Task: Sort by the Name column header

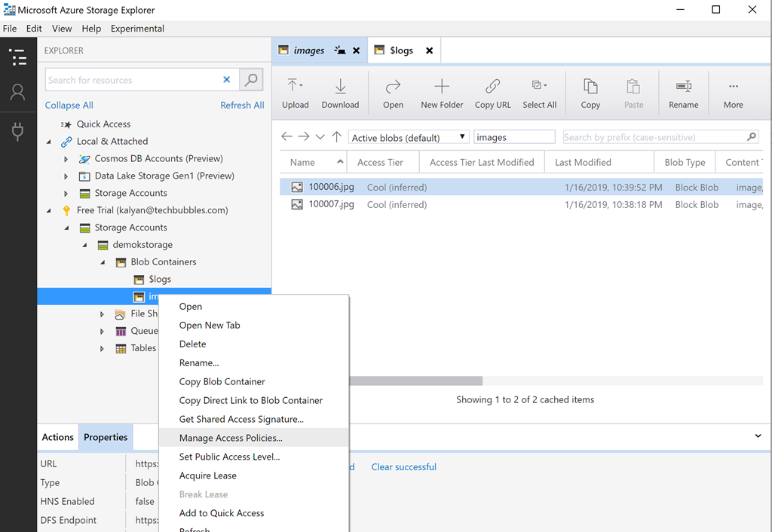Action: 313,162
